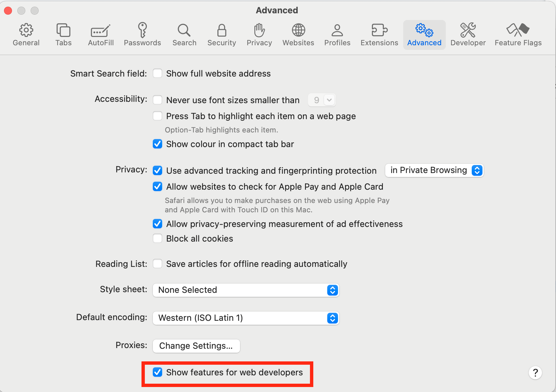The width and height of the screenshot is (556, 392).
Task: Uncheck Allow websites to check for Apple Pay
Action: 157,186
